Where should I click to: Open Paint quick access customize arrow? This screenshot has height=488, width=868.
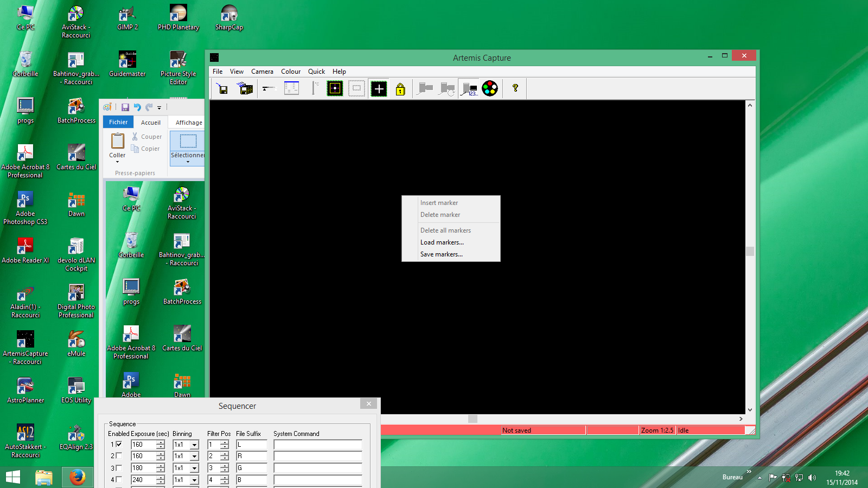[159, 107]
